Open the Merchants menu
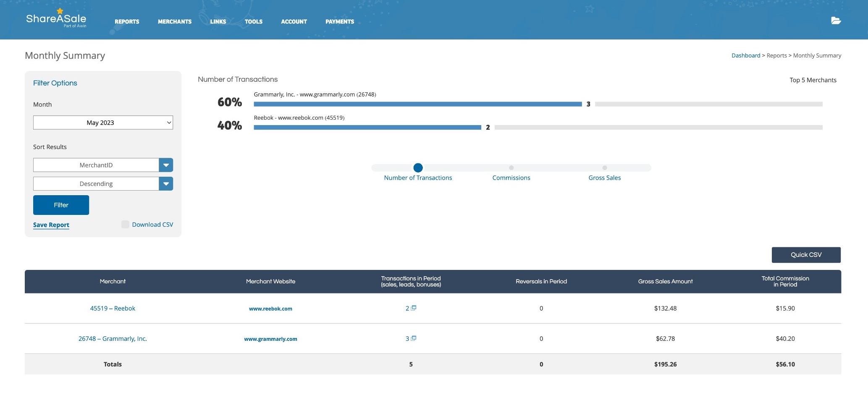The height and width of the screenshot is (395, 868). tap(175, 21)
